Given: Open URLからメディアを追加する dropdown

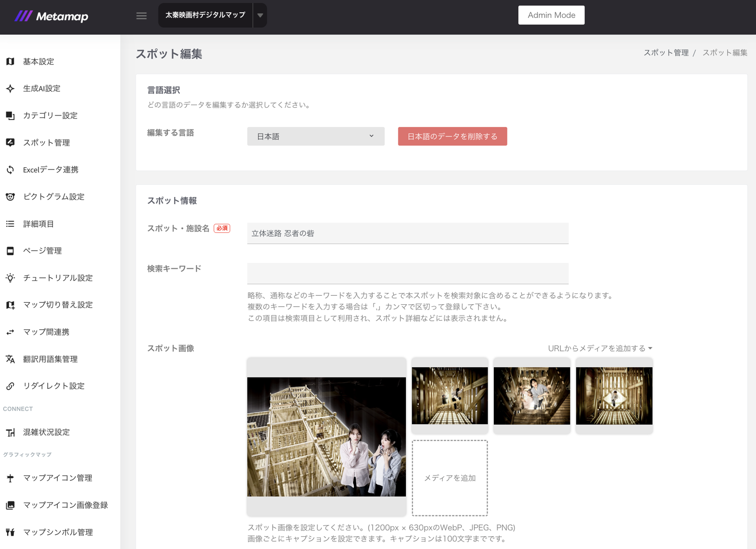Looking at the screenshot, I should [600, 348].
